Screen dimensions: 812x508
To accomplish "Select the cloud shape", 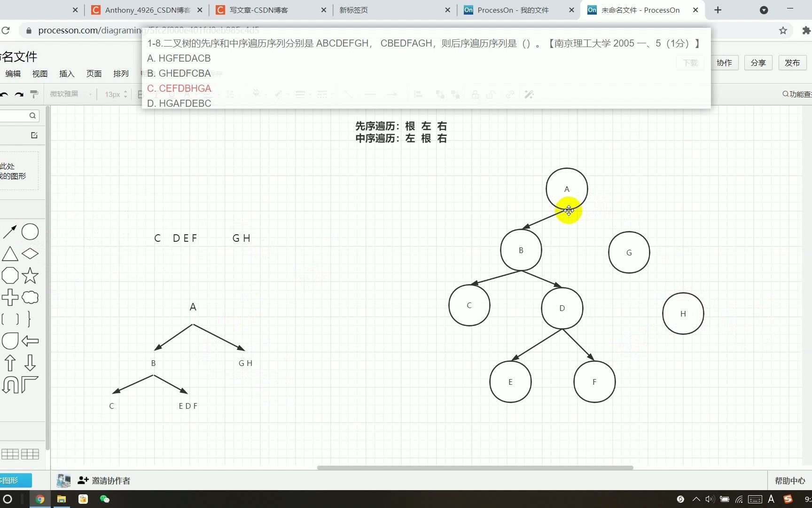I will (x=30, y=297).
